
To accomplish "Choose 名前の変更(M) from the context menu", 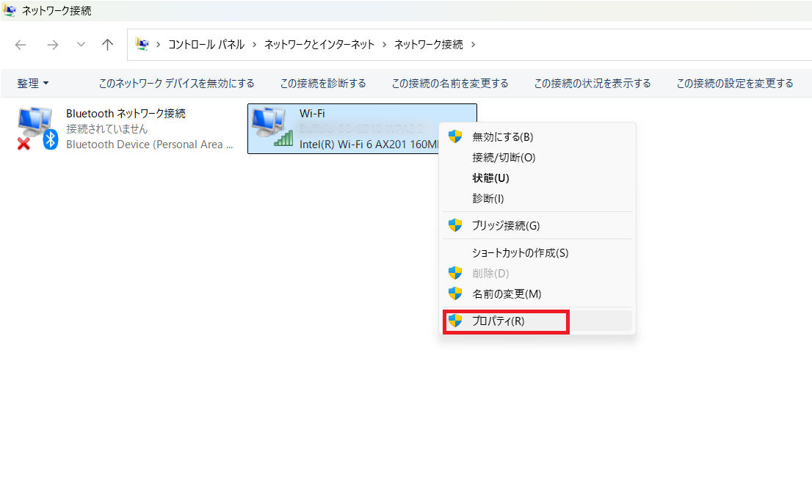I will click(506, 294).
